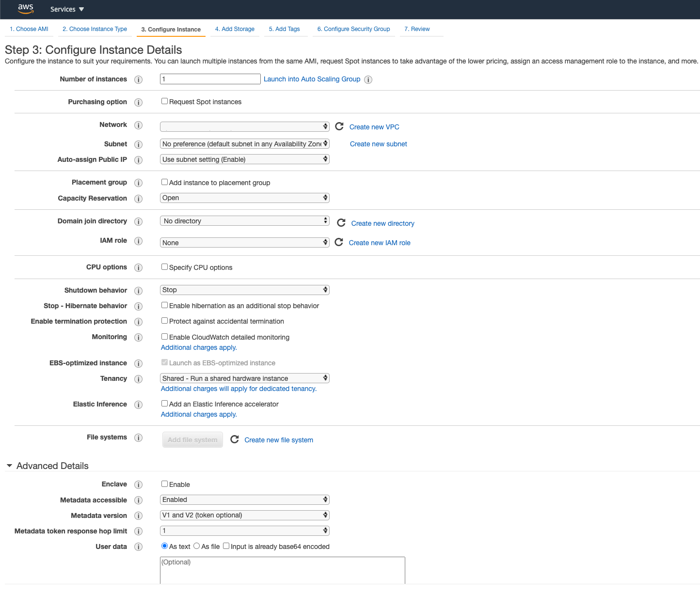The image size is (700, 609).
Task: Check Protect against accidental termination
Action: click(x=165, y=321)
